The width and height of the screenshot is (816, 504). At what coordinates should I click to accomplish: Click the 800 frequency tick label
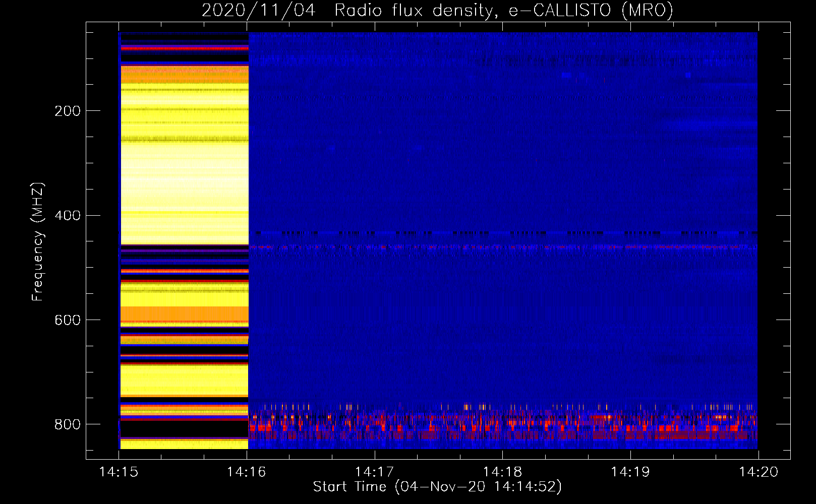tap(68, 425)
